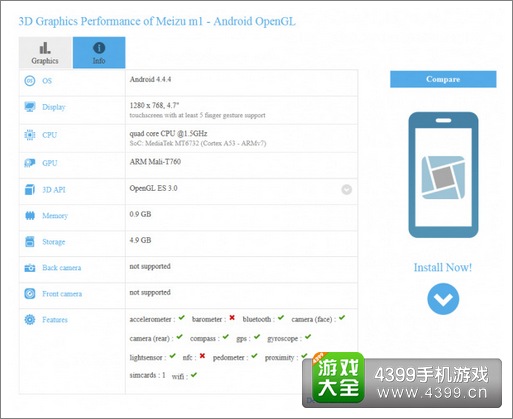Click the CPU chip icon
The image size is (513, 419).
[30, 135]
